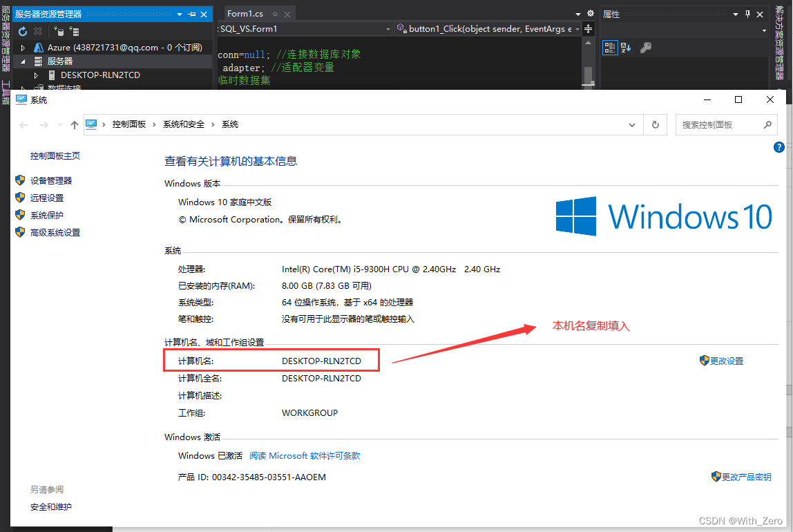This screenshot has width=793, height=532.
Task: Click the 服务器 node icon in Server Explorer
Action: tap(38, 61)
